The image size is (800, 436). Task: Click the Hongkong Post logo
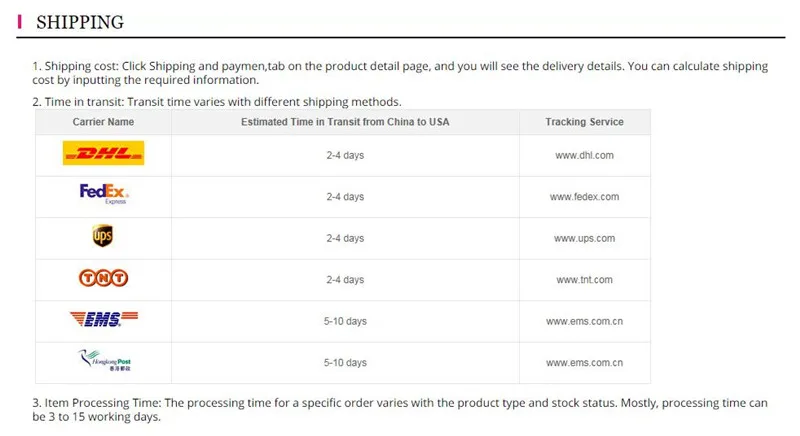[x=105, y=360]
